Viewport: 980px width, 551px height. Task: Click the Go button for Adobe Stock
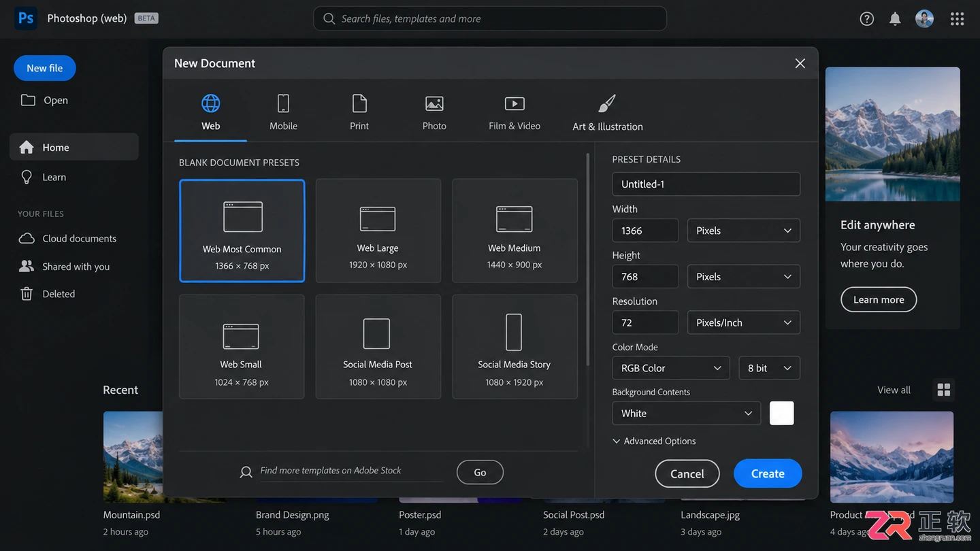tap(480, 472)
